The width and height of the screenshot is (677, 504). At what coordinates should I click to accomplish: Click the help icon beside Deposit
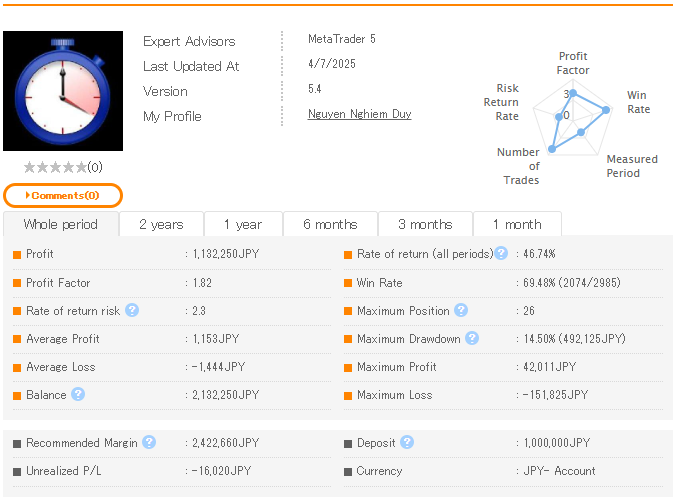(407, 442)
